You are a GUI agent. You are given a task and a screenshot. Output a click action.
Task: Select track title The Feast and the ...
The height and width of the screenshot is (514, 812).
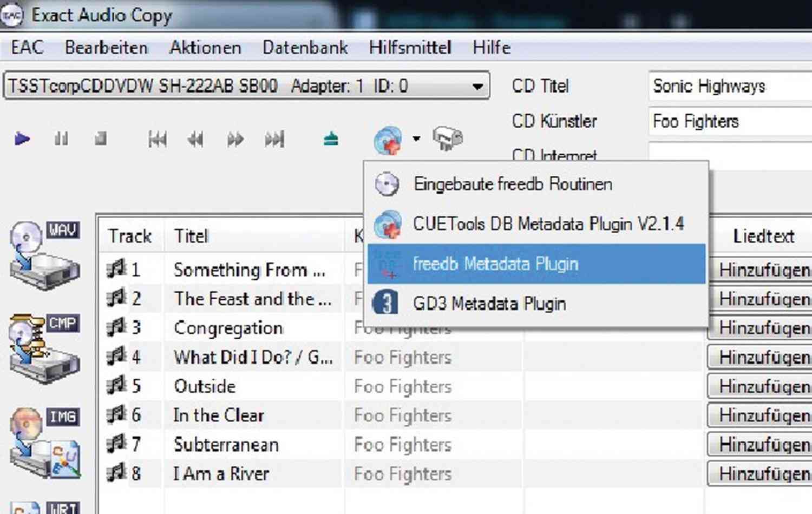(x=252, y=299)
